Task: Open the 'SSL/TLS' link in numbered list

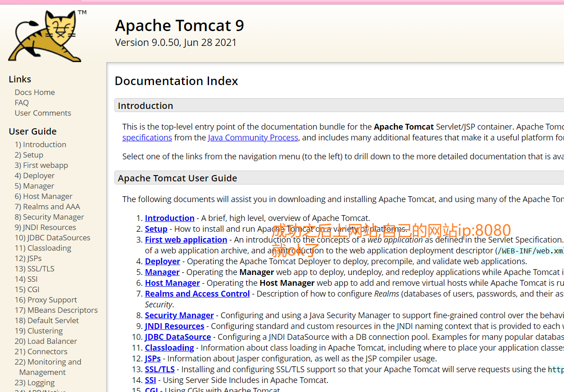Action: [x=160, y=369]
